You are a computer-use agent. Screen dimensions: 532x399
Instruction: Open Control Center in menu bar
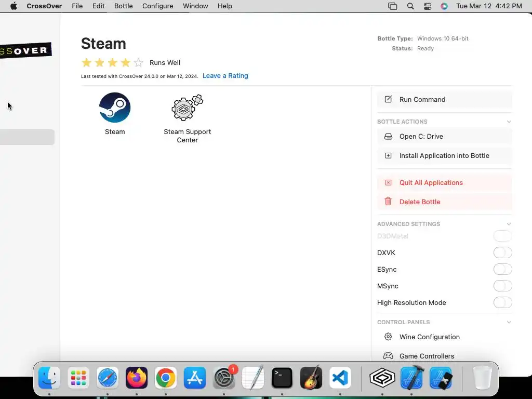[x=428, y=6]
